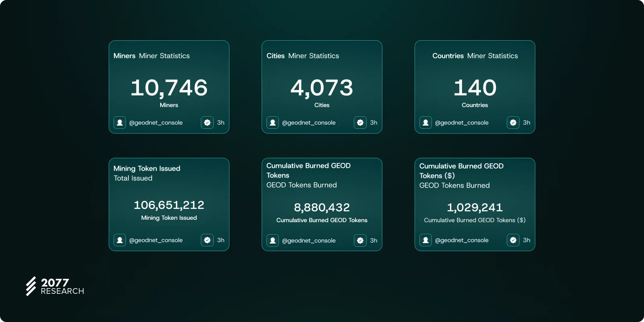Click the 2077 Research logo

point(55,287)
